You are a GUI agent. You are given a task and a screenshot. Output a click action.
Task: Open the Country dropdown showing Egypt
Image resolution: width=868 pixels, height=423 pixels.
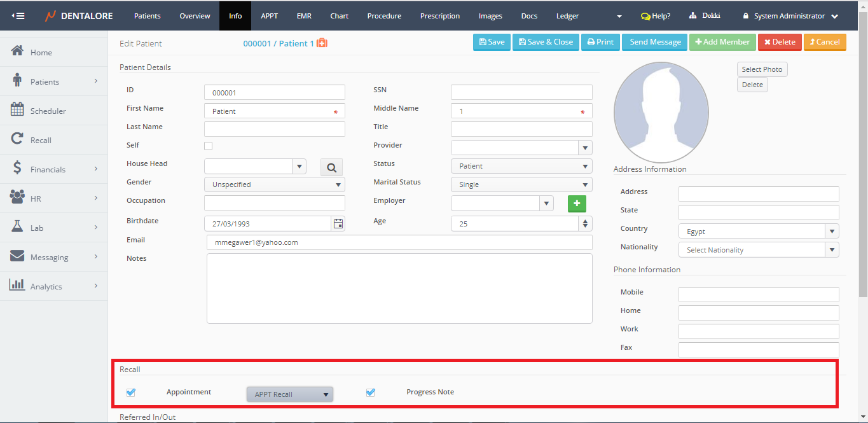[758, 232]
